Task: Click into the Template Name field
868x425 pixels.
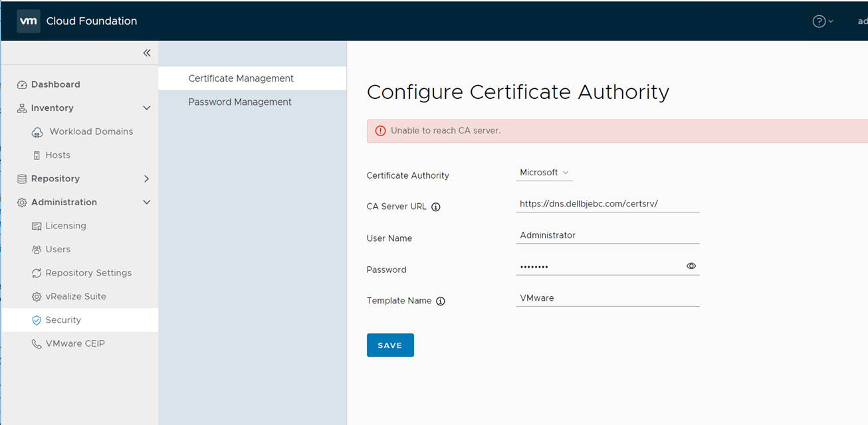Action: click(x=607, y=298)
